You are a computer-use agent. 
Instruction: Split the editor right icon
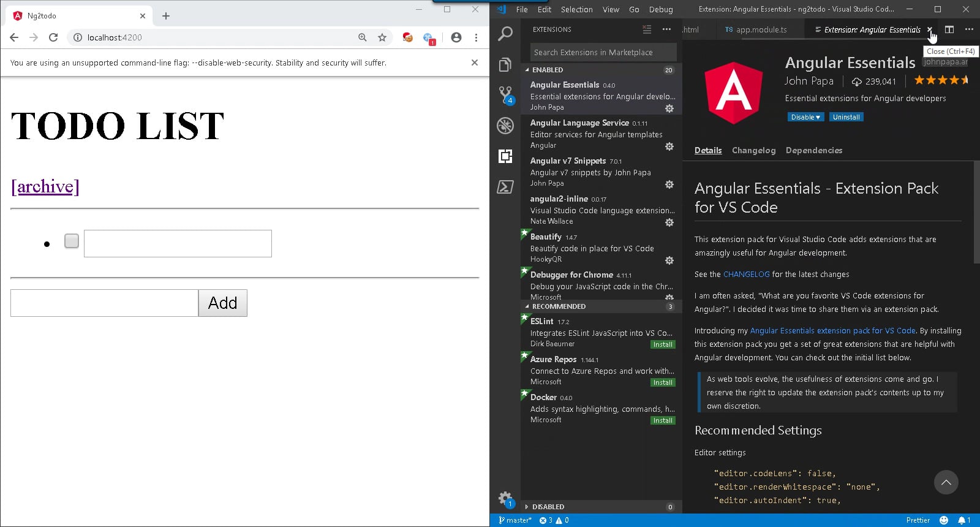949,29
